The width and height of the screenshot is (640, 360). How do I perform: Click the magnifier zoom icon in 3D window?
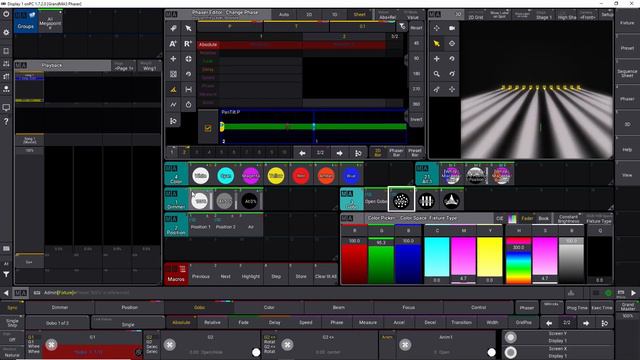coord(437,74)
